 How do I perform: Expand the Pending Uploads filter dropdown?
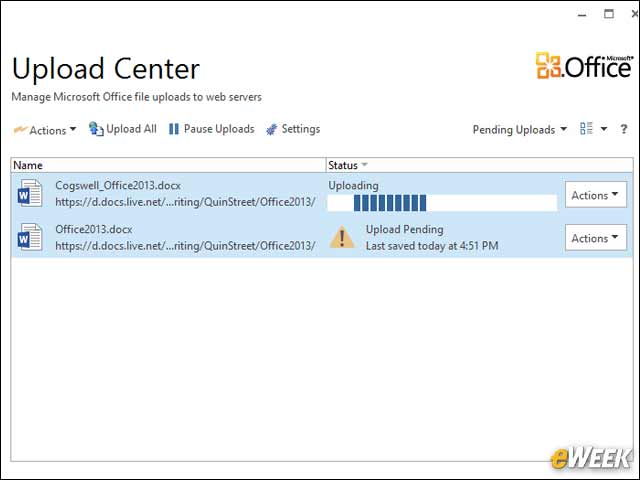pos(520,130)
